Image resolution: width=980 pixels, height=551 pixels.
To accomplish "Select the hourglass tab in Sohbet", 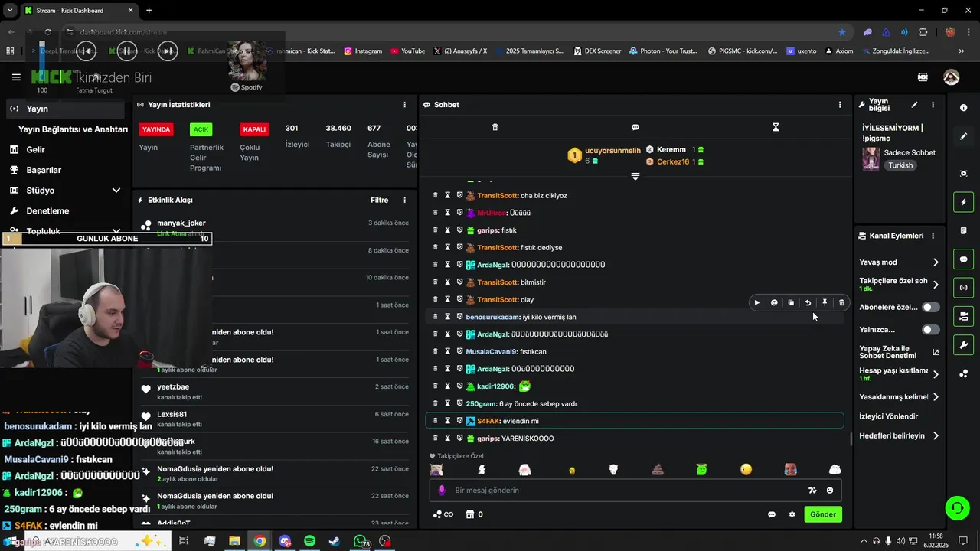I will [776, 127].
